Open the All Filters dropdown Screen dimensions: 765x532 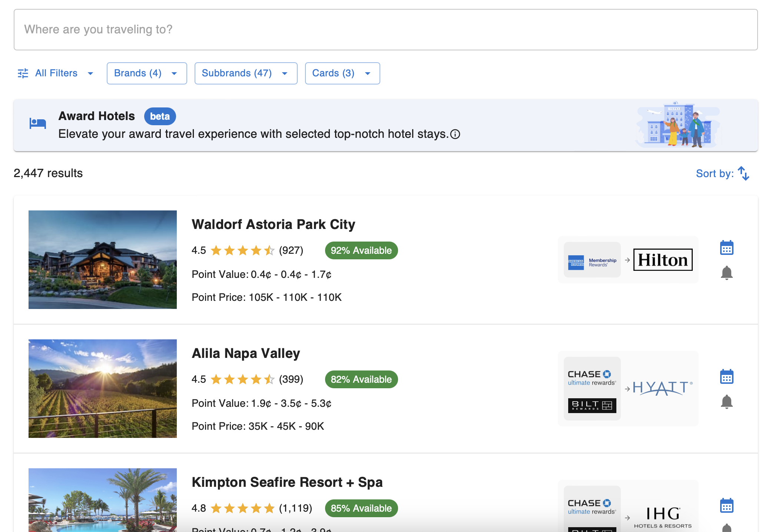(x=56, y=73)
